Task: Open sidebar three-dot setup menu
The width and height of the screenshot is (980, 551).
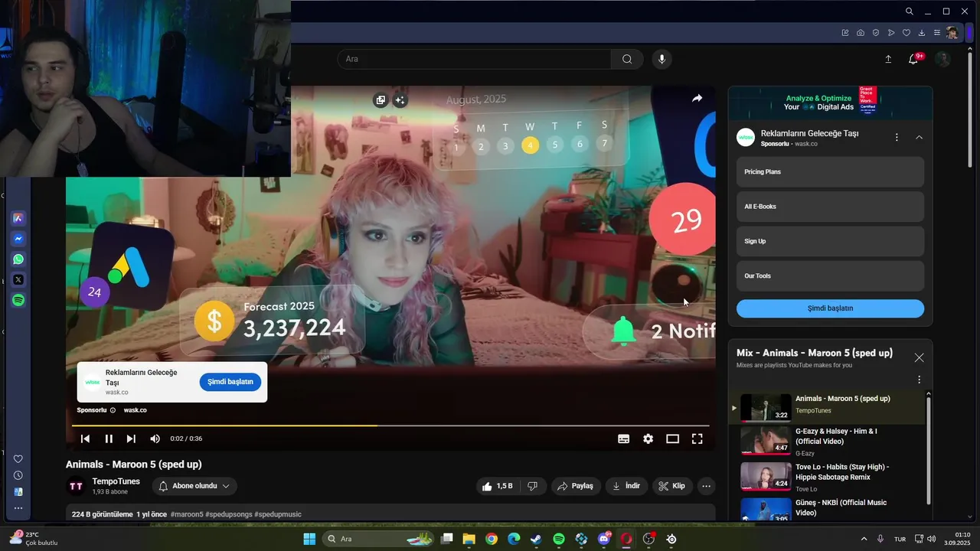Action: coord(18,508)
